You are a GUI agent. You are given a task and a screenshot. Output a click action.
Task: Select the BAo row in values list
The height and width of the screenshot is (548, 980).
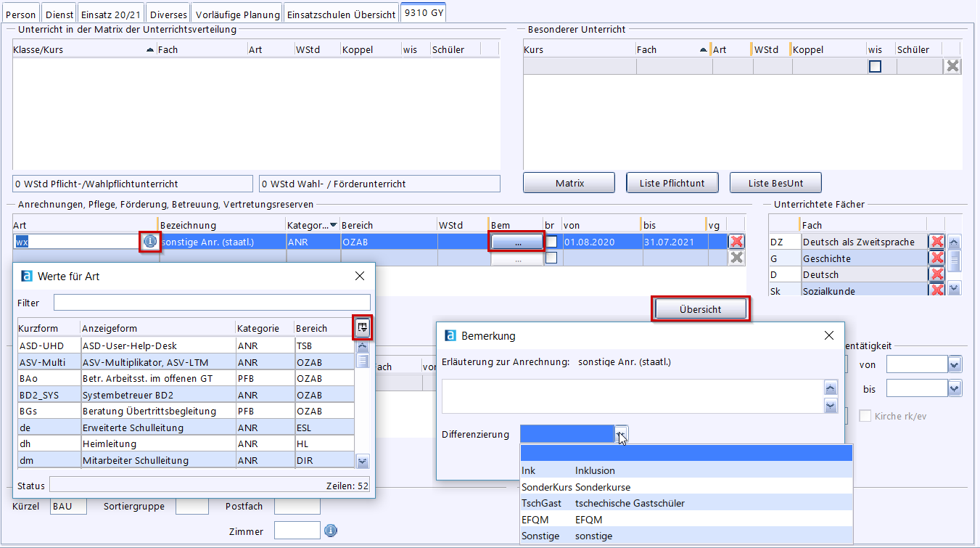pyautogui.click(x=186, y=379)
